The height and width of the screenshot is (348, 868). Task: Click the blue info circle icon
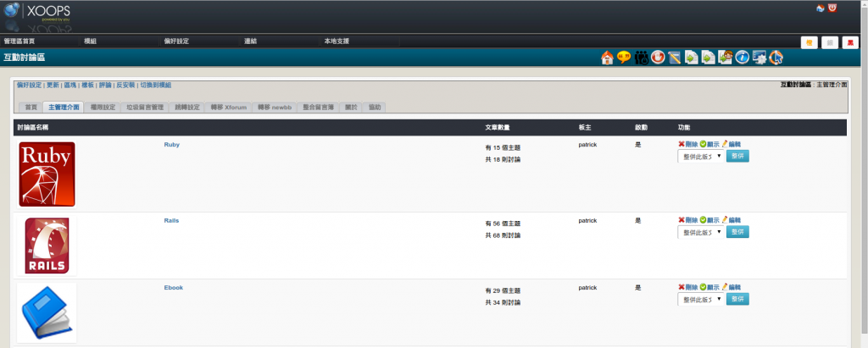click(742, 58)
